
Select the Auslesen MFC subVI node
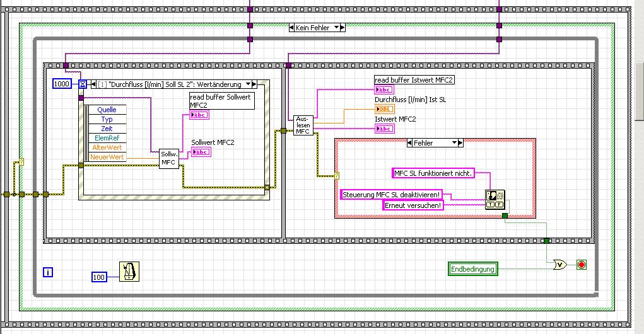point(303,125)
